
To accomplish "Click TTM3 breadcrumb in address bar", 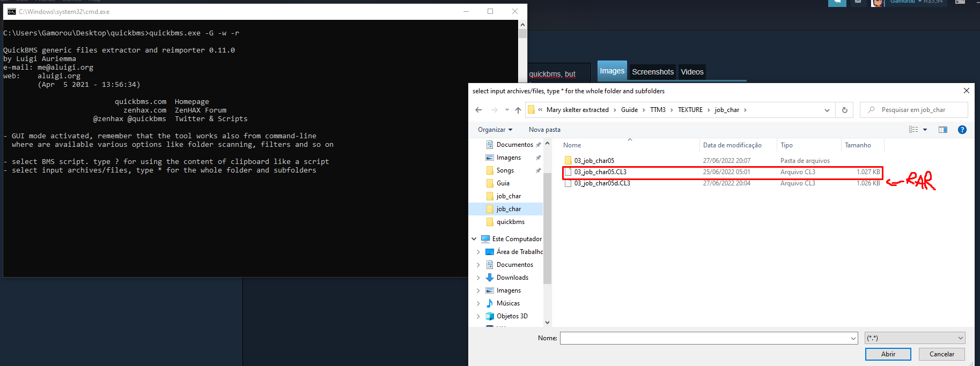I will coord(658,110).
